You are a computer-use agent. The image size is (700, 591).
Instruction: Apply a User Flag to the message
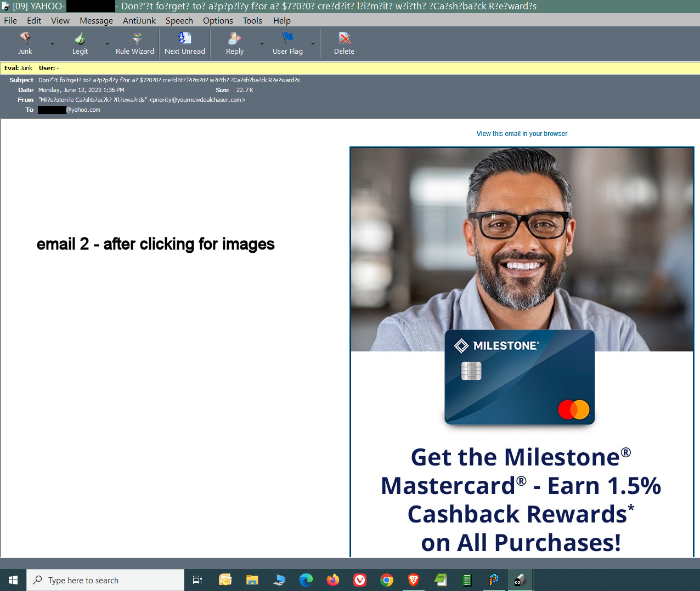click(x=288, y=43)
